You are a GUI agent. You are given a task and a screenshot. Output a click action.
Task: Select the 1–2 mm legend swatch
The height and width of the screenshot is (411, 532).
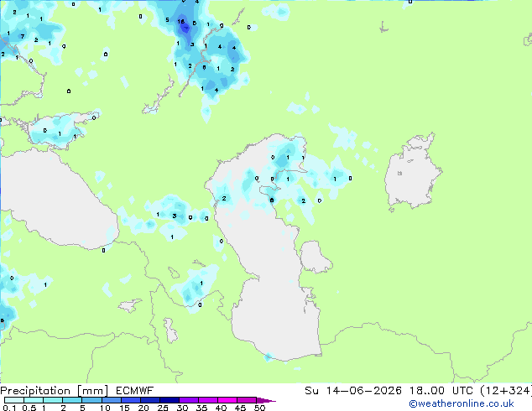point(53,400)
